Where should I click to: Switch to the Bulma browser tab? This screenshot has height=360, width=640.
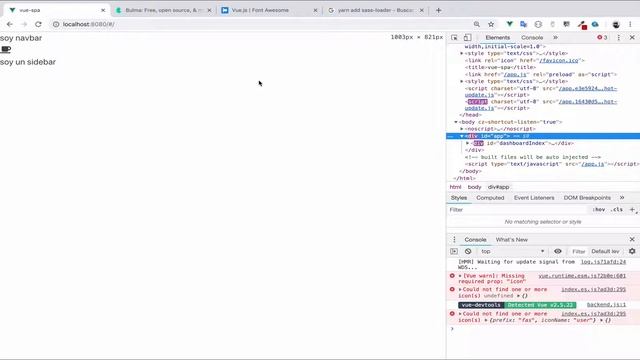click(x=164, y=10)
